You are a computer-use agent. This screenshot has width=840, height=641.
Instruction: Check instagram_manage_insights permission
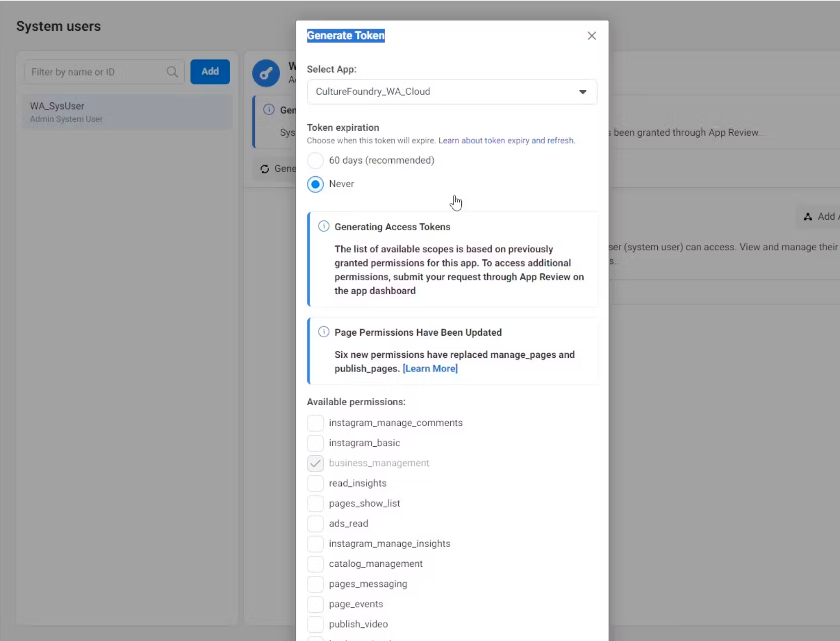316,544
